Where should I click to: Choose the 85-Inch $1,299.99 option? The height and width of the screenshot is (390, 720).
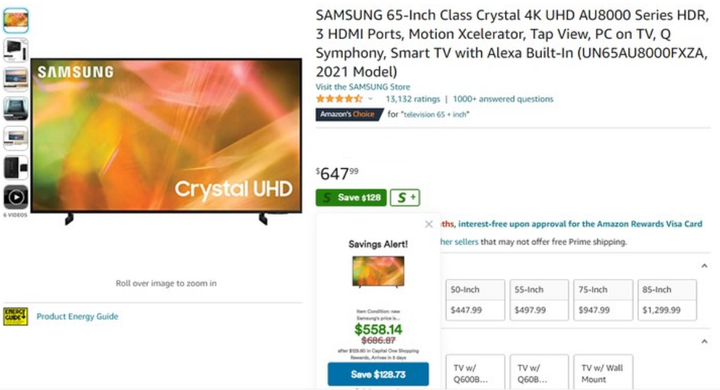(667, 300)
